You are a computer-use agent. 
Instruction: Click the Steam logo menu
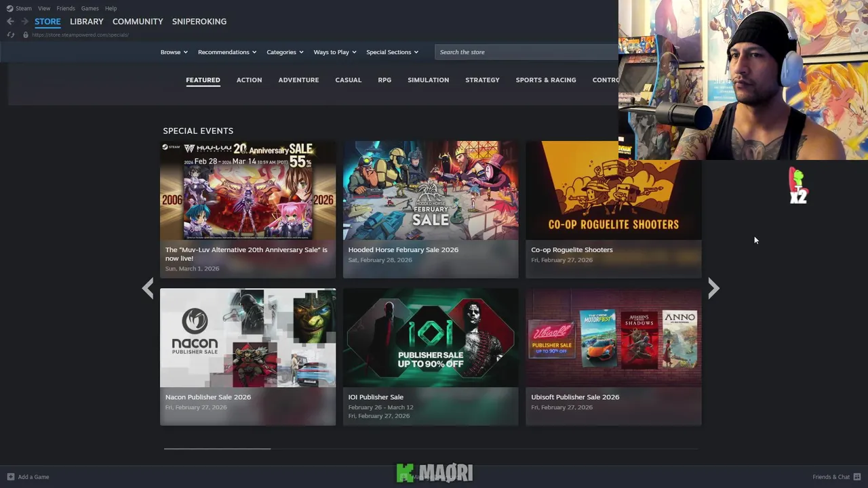[19, 8]
